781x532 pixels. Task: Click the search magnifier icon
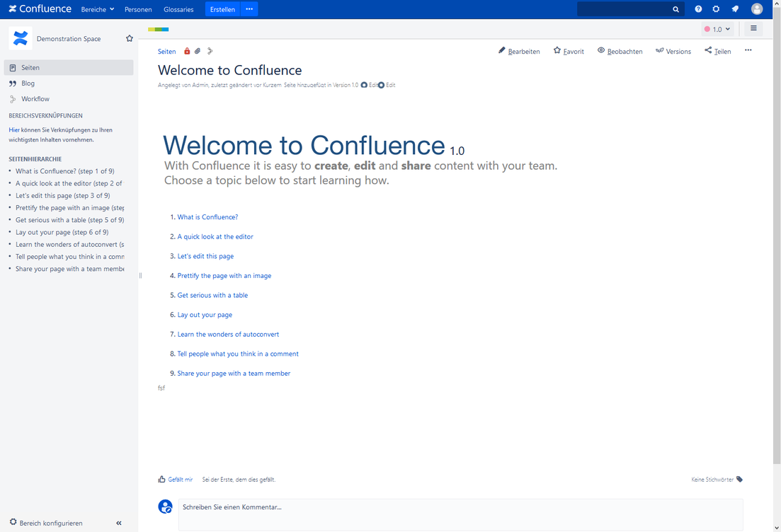click(x=676, y=9)
